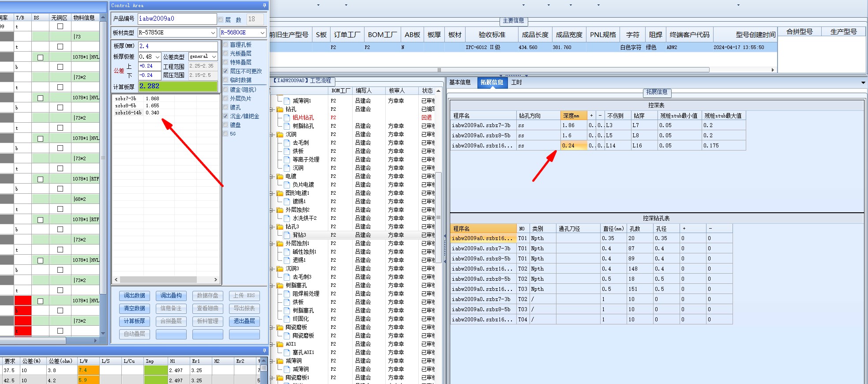The width and height of the screenshot is (868, 384).
Task: Click folder icon of AOI1 group
Action: (280, 344)
